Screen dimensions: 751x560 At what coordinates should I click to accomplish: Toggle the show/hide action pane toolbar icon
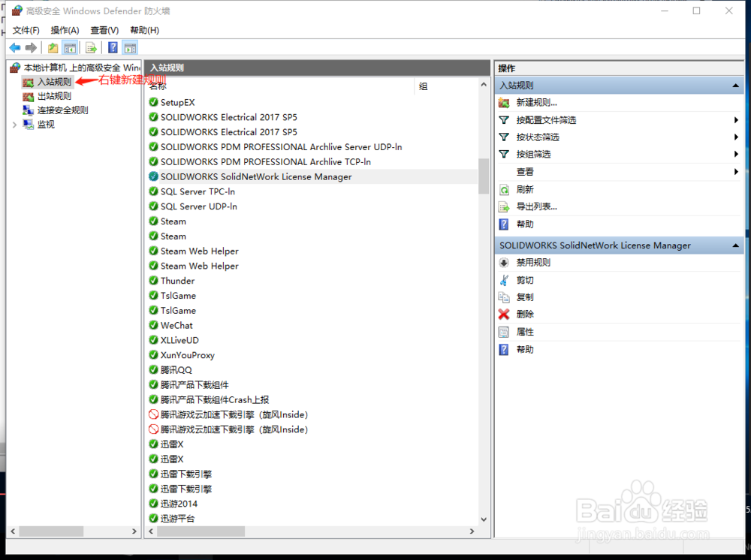130,48
